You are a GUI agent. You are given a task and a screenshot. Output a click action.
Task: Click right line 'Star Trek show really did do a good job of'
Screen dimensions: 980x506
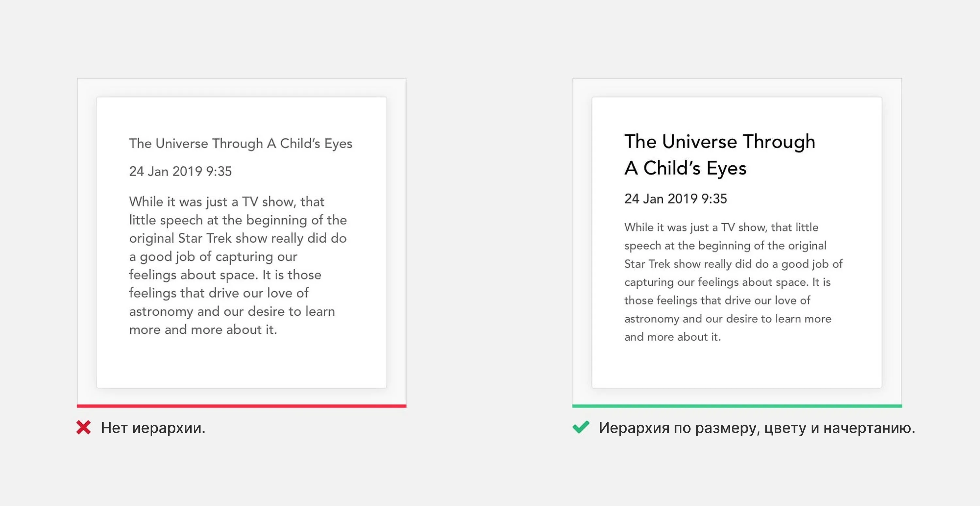[733, 264]
